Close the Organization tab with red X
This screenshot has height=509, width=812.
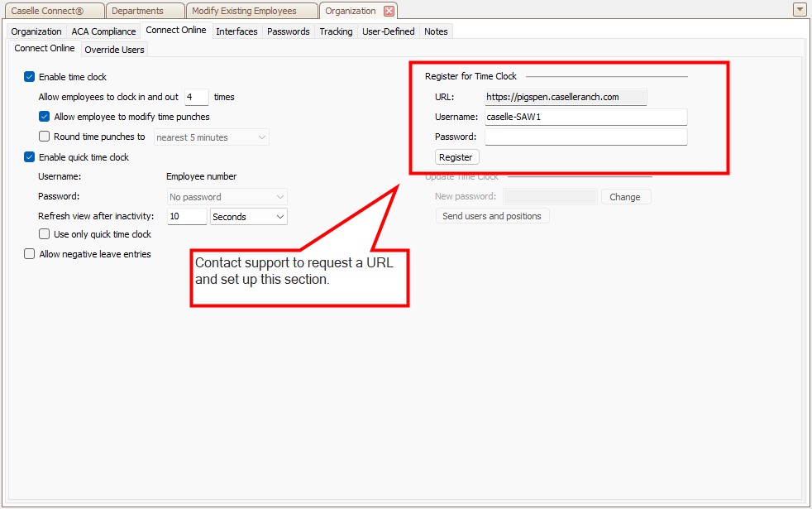(x=389, y=11)
